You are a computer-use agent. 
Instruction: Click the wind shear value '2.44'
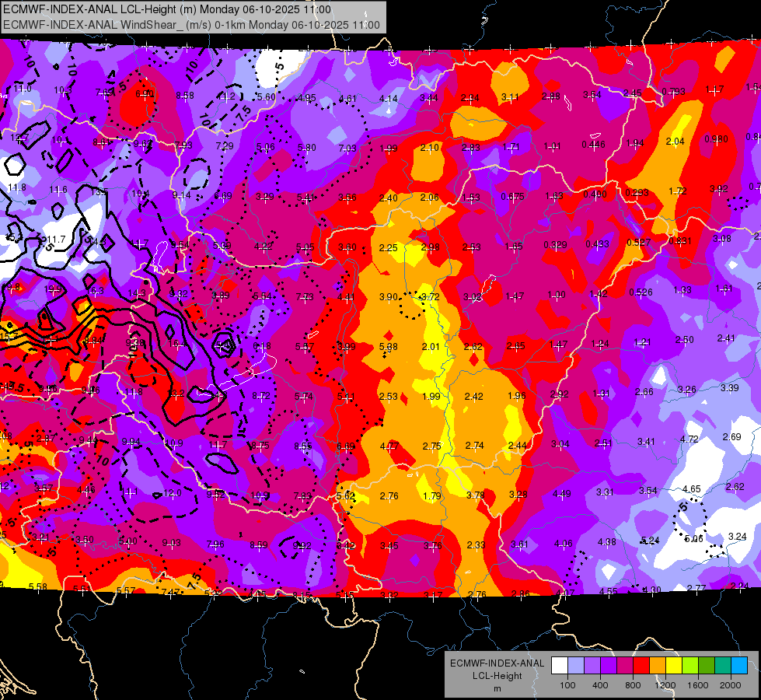click(518, 445)
